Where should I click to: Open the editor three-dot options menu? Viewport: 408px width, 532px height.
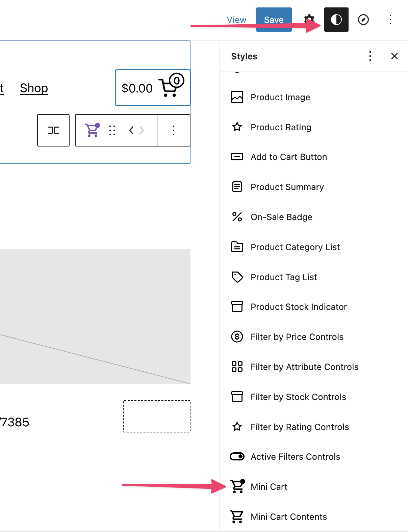tap(390, 20)
